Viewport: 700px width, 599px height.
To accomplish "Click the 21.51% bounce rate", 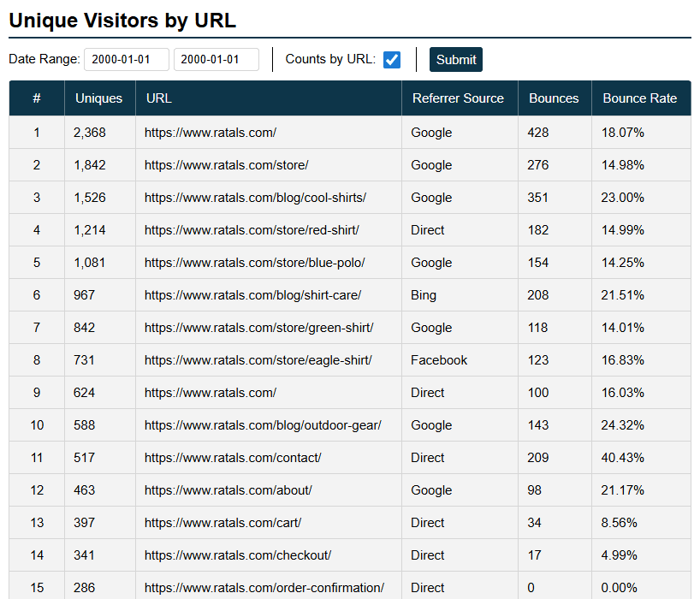I will tap(623, 295).
